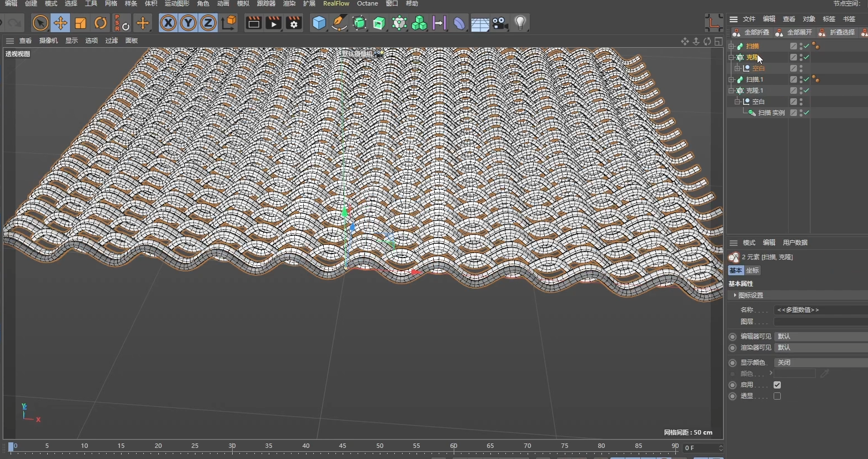Screen dimensions: 868x459
Task: Open the 显示颜色 dropdown
Action: [x=821, y=362]
